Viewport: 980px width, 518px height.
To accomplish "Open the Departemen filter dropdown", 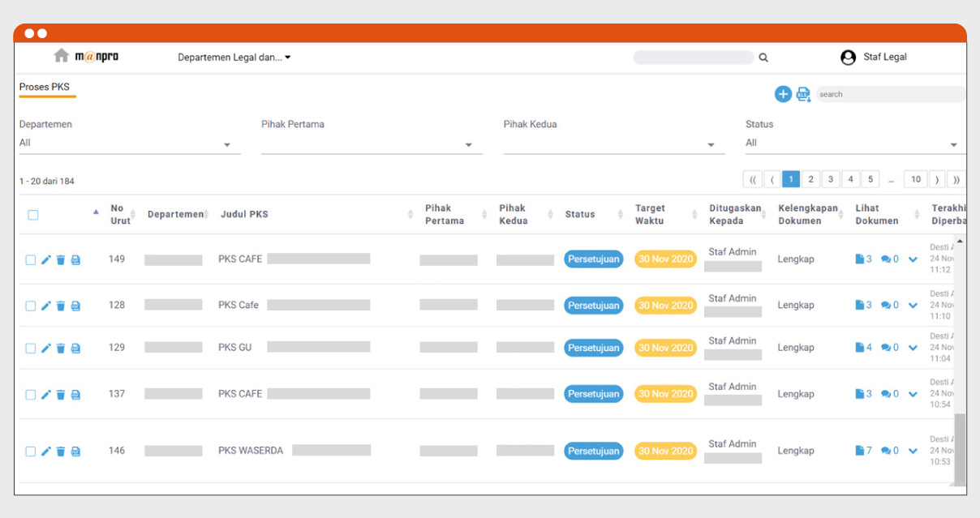I will (x=130, y=143).
